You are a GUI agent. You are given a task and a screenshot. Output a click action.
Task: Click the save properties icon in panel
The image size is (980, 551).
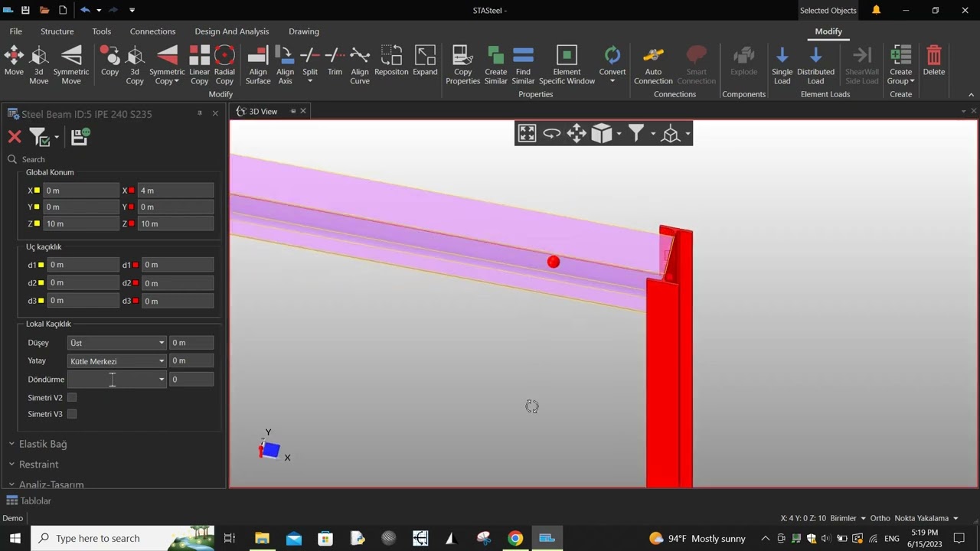click(80, 137)
